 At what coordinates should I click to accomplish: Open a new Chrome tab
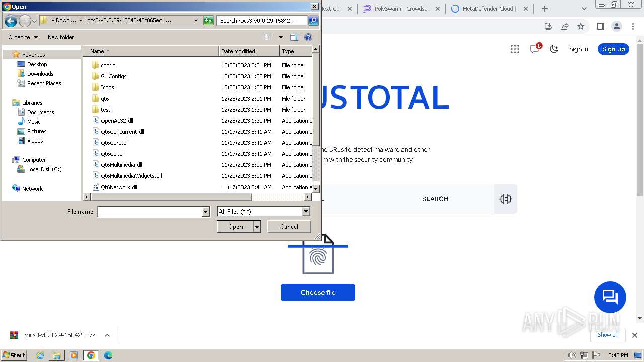coord(544,9)
